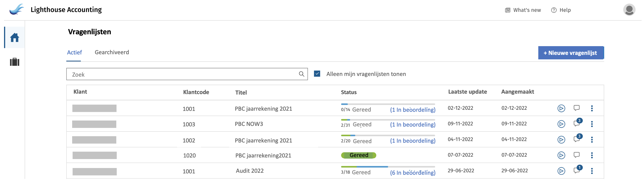This screenshot has height=181, width=644.
Task: Open comments for PBC NOW3 row
Action: point(577,123)
